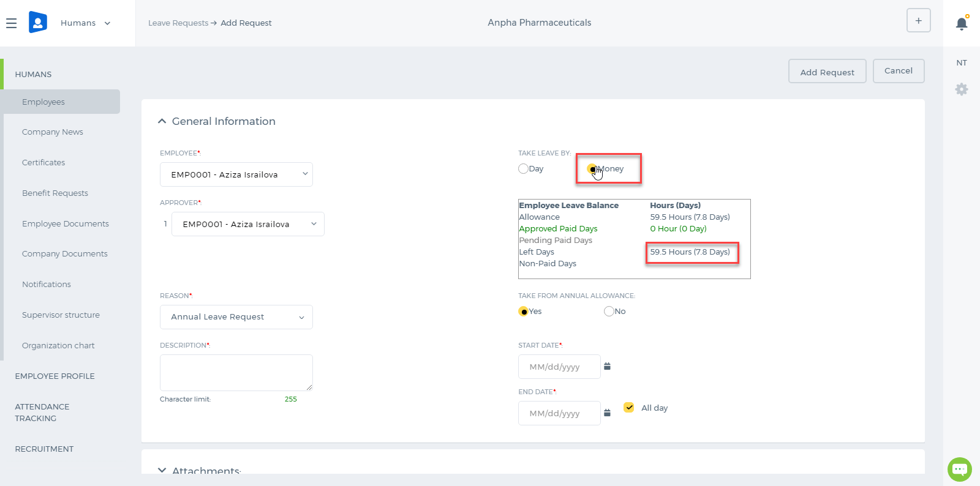Click the Cancel button
Image resolution: width=980 pixels, height=486 pixels.
coord(899,71)
